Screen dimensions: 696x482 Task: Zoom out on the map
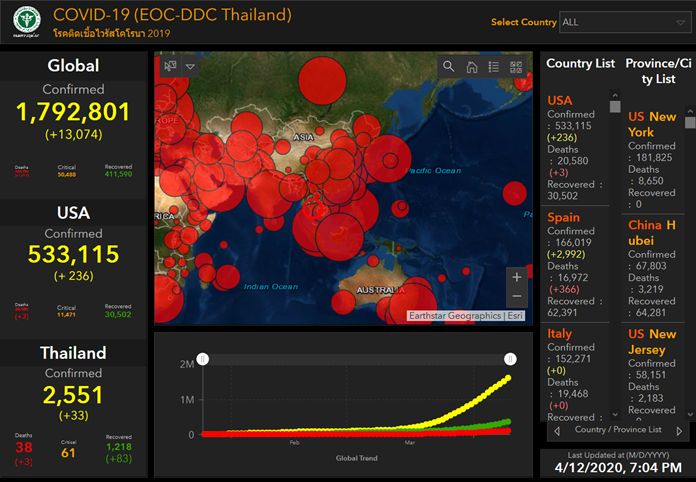tap(516, 297)
